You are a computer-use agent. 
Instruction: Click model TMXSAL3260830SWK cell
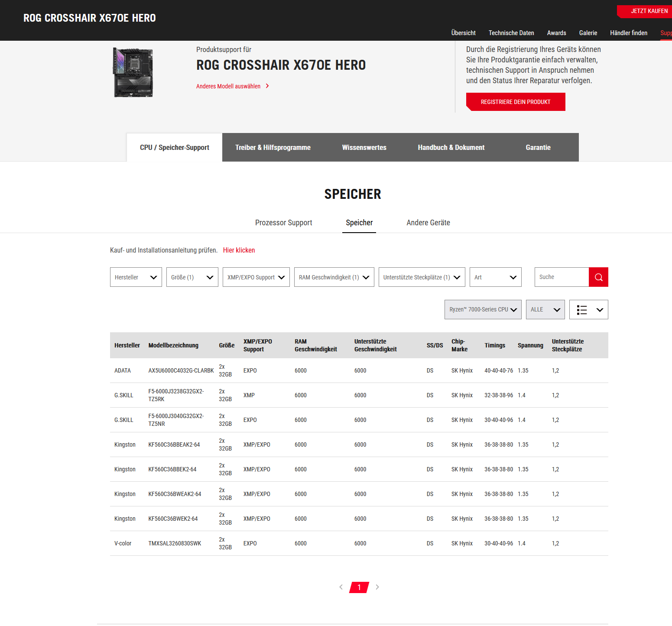pos(175,544)
